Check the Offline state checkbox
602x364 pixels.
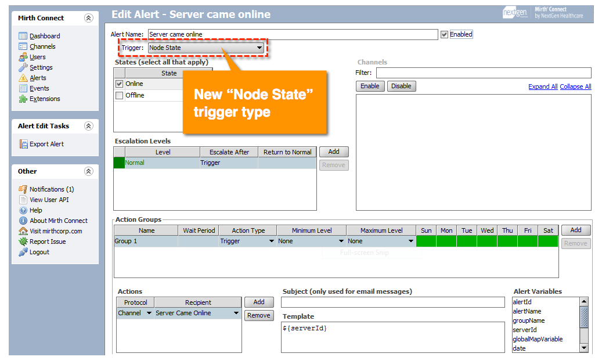point(120,95)
